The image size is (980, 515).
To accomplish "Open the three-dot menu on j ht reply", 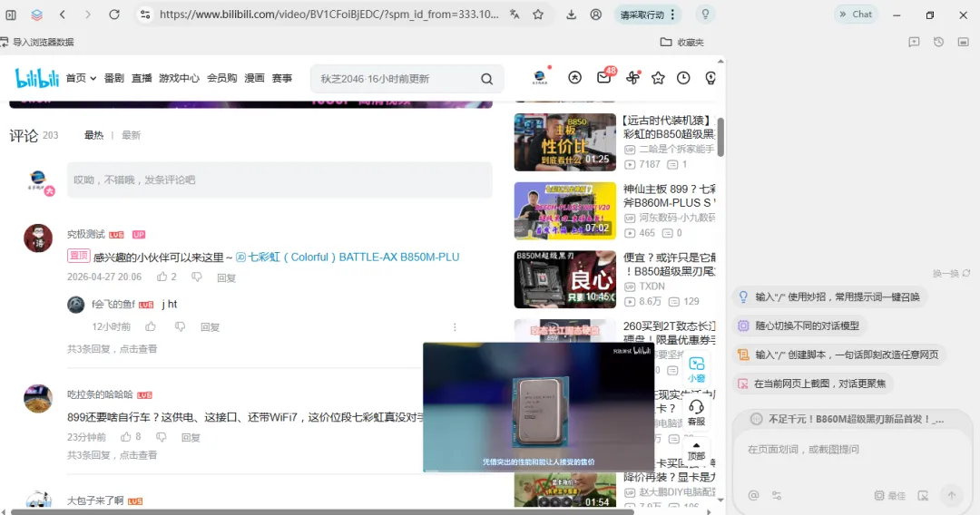I will 455,327.
